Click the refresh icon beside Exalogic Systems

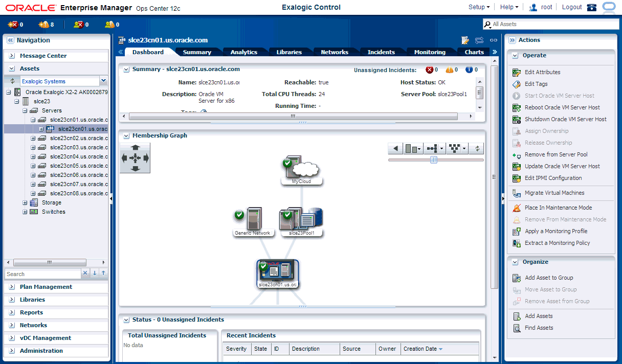(12, 81)
